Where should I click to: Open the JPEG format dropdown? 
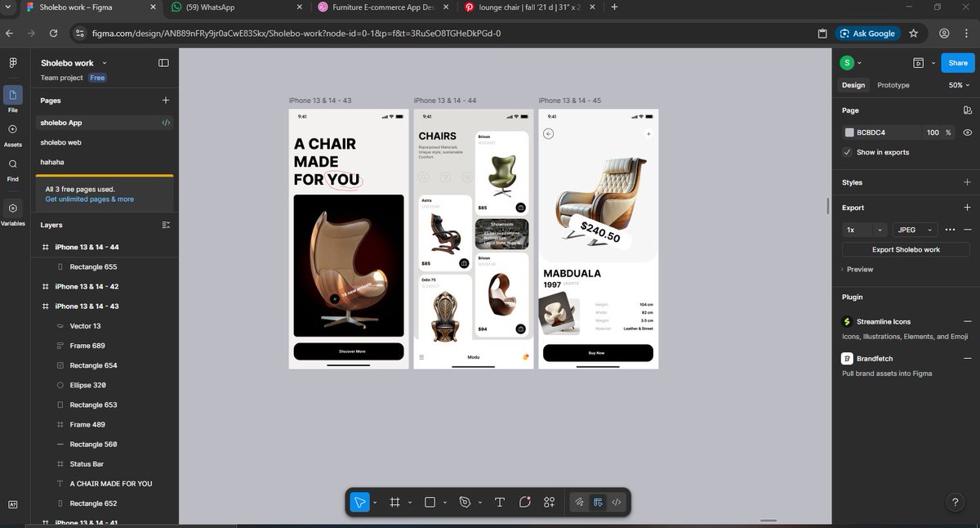[914, 230]
